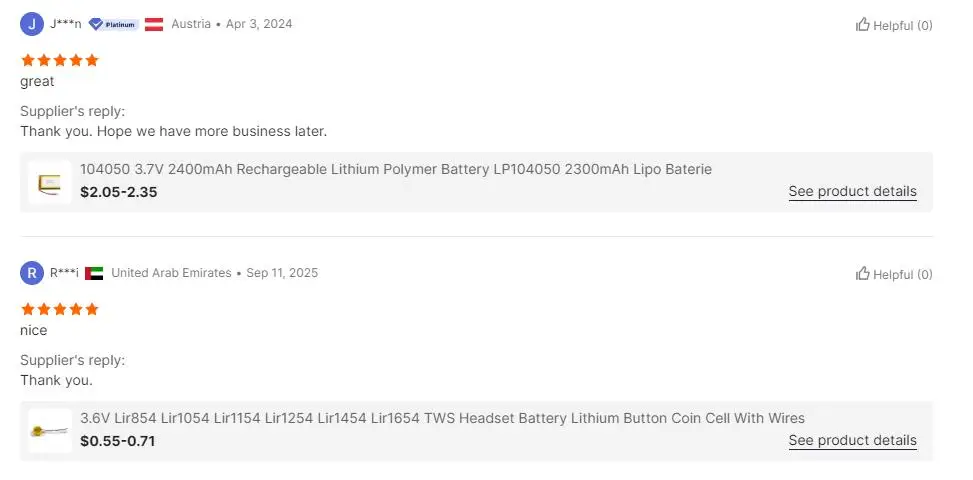Click the $0.55-0.71 price text
This screenshot has width=973, height=480.
pos(118,441)
